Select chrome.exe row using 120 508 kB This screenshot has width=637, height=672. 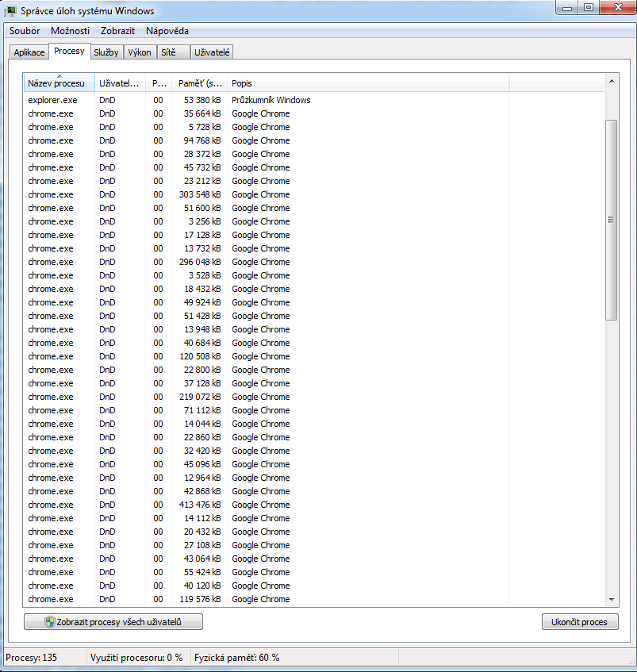click(x=267, y=356)
